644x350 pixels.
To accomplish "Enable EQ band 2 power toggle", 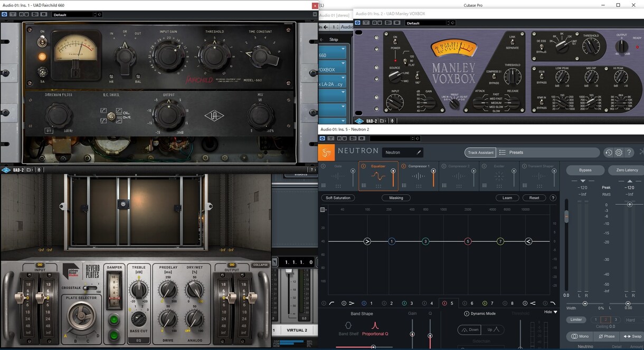I will [x=384, y=304].
